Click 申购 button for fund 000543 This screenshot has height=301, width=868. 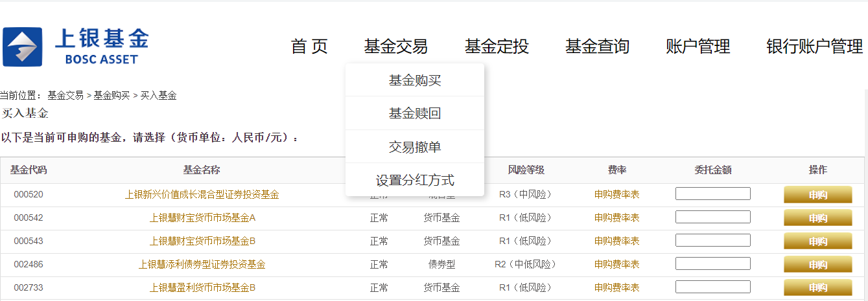coord(818,241)
